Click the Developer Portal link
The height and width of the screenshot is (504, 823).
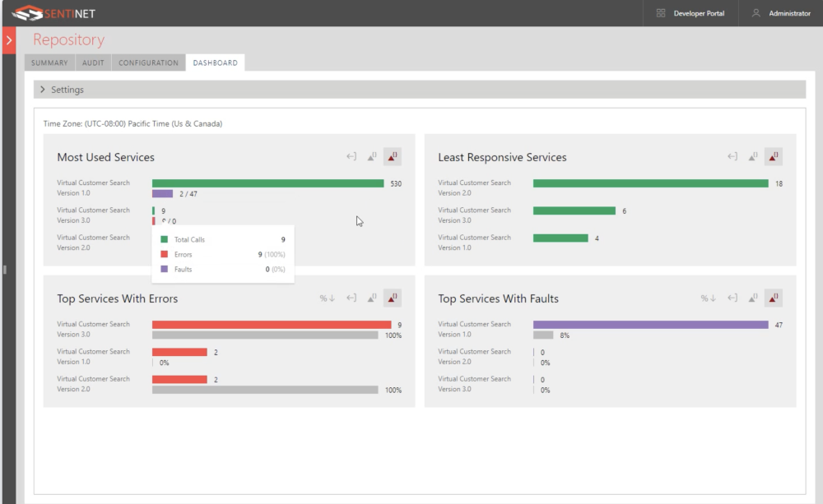point(699,13)
